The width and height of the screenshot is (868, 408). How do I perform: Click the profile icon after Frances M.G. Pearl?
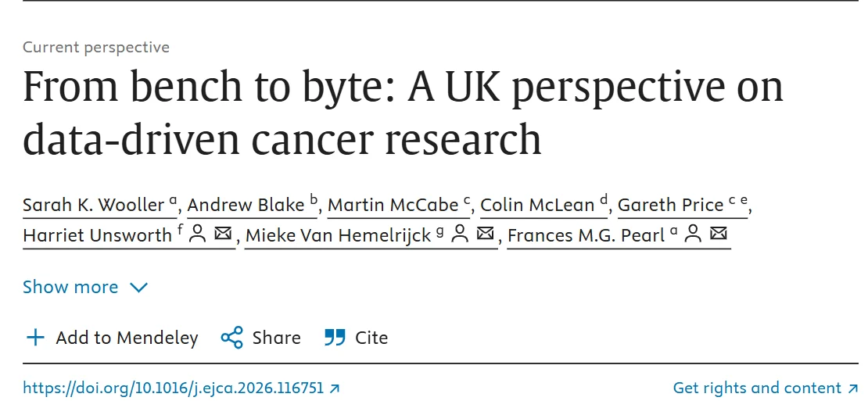coord(692,234)
